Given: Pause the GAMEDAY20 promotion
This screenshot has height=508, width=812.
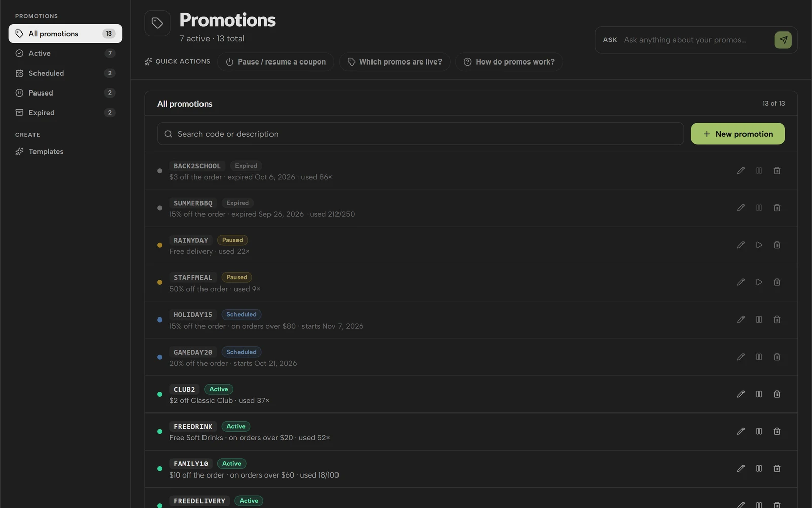Looking at the screenshot, I should click(759, 357).
